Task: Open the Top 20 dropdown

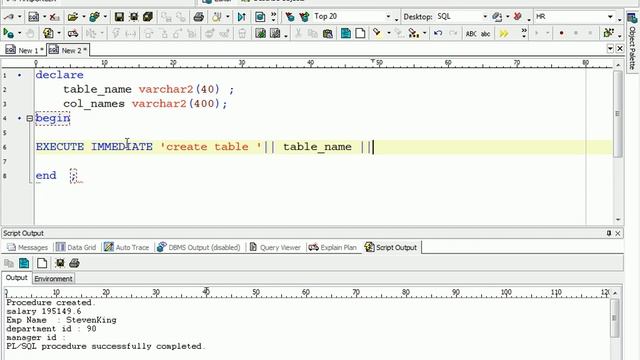Action: click(388, 17)
